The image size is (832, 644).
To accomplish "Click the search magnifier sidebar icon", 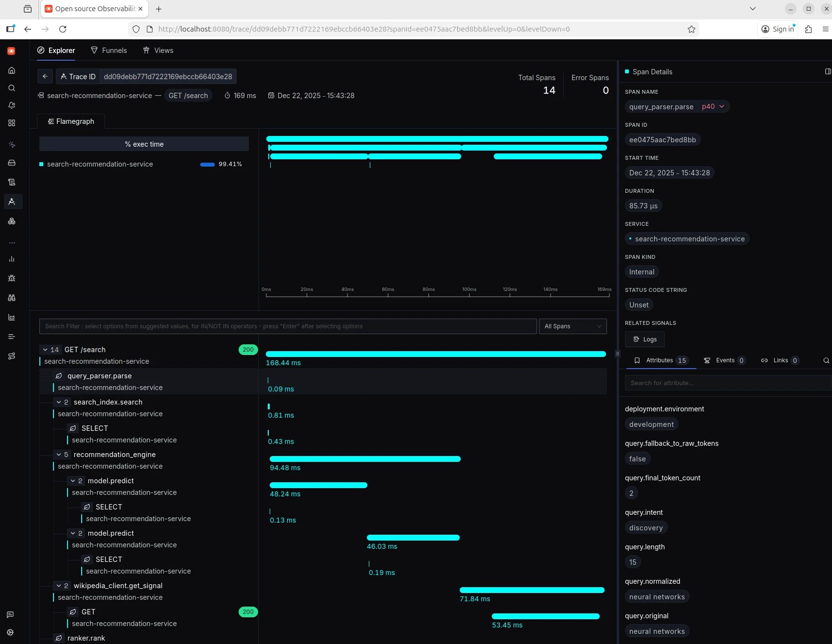I will point(12,88).
